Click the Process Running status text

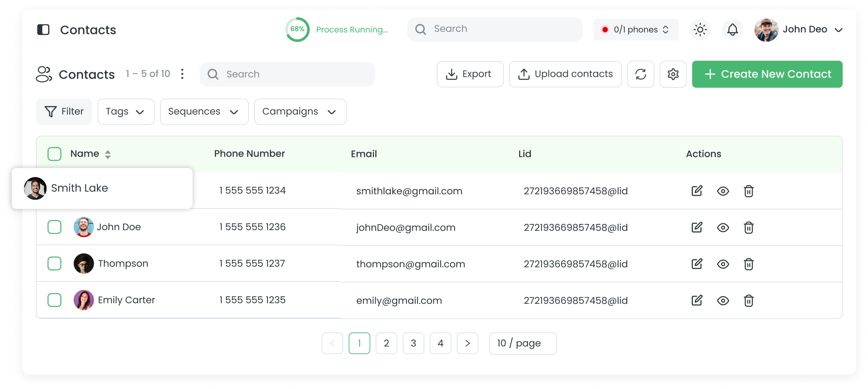point(352,30)
